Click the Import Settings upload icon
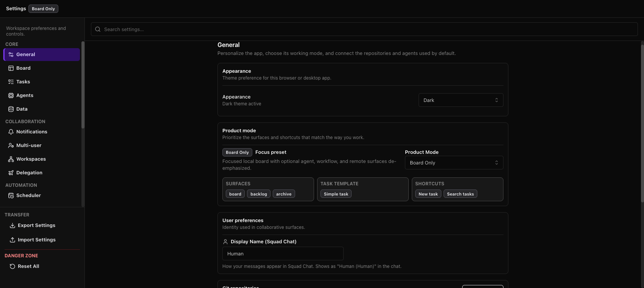This screenshot has height=288, width=644. tap(13, 240)
